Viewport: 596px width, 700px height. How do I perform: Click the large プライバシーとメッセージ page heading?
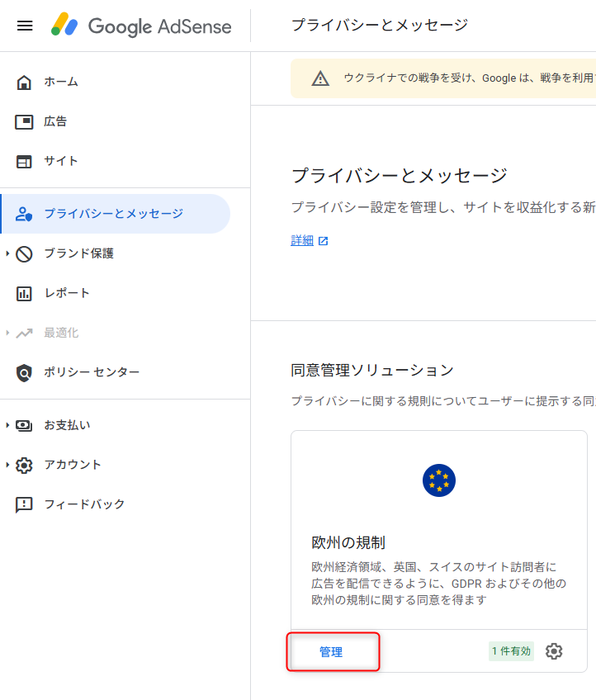click(399, 176)
